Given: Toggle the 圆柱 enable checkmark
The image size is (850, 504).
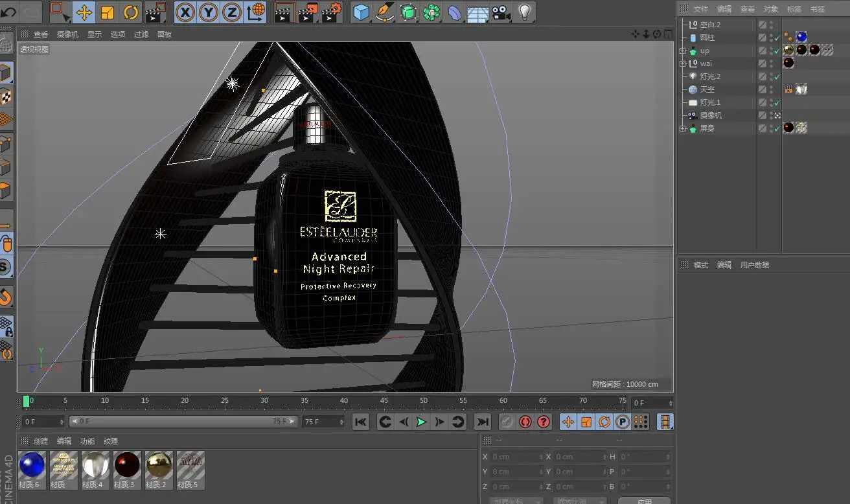Looking at the screenshot, I should [777, 38].
